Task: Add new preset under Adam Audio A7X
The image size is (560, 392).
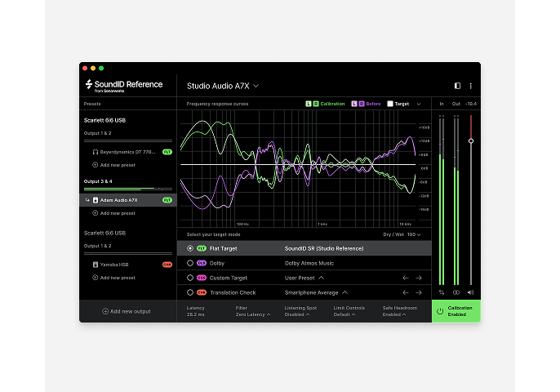Action: [114, 213]
